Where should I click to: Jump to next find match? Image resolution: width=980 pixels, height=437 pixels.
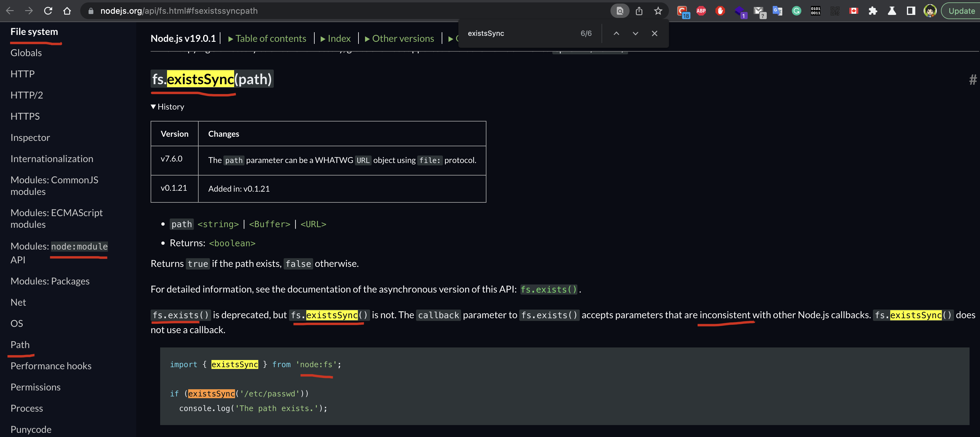click(635, 33)
